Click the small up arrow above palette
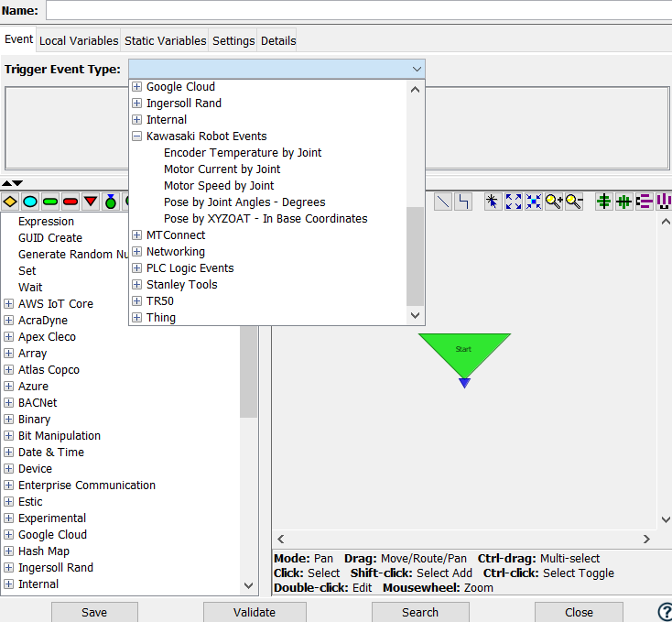Screen dimensions: 672x622 tap(6, 183)
